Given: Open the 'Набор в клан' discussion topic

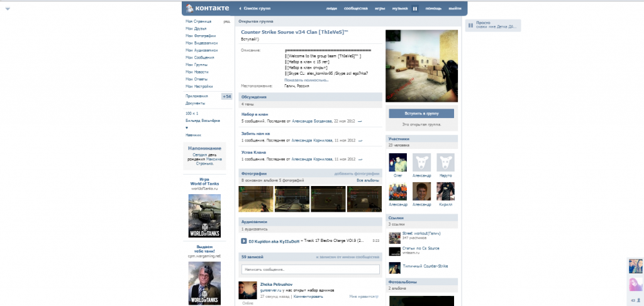Looking at the screenshot, I should pyautogui.click(x=255, y=114).
